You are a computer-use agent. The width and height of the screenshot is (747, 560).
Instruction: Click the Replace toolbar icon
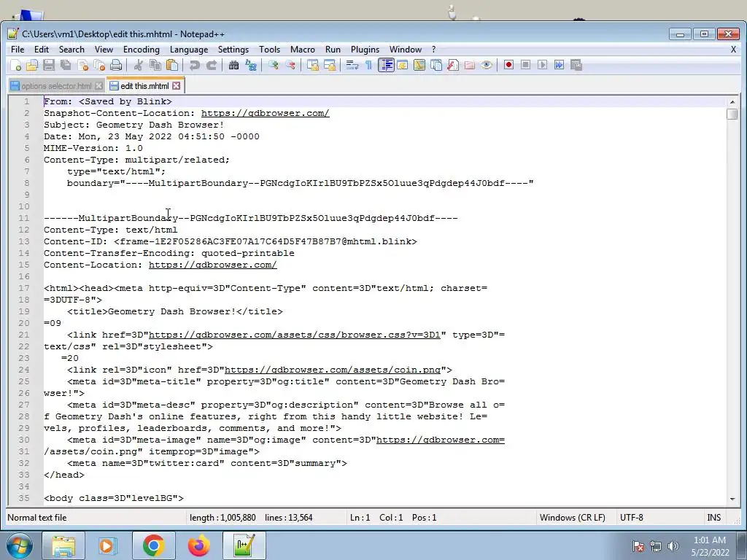pos(251,65)
